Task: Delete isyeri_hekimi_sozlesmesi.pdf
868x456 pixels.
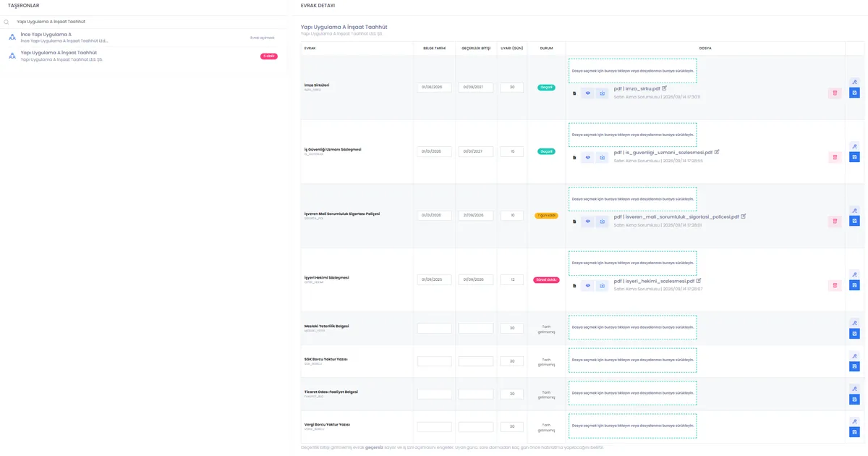Action: click(x=835, y=286)
